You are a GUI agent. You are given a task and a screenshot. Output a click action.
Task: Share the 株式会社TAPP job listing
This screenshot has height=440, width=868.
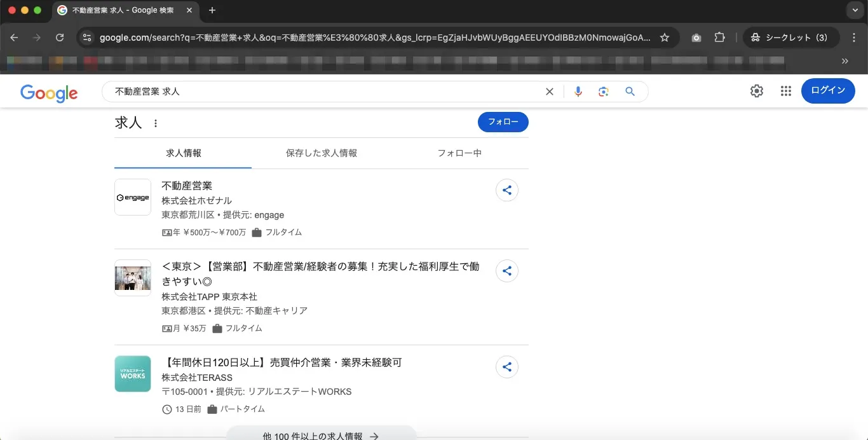coord(507,271)
